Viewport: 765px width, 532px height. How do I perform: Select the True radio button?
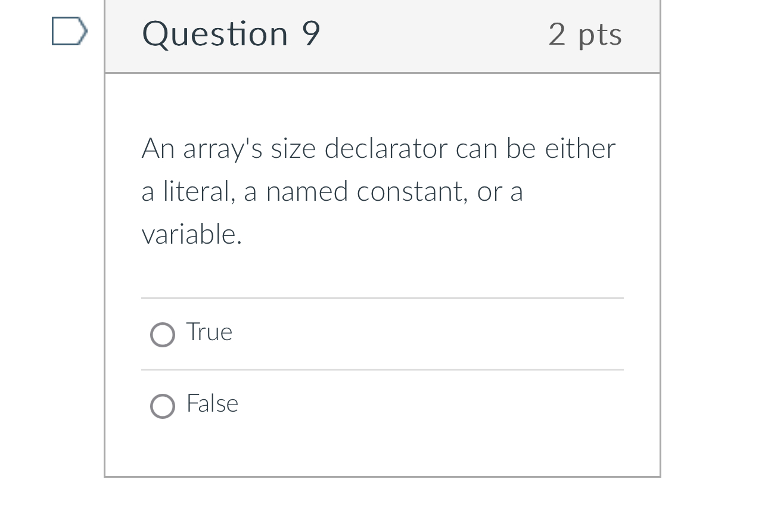(161, 335)
